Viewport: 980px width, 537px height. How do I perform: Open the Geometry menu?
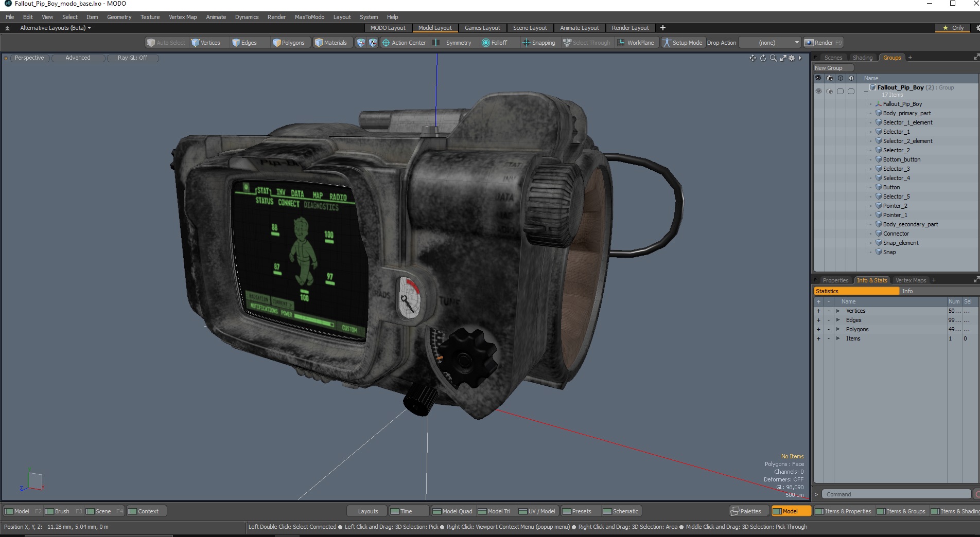coord(119,17)
